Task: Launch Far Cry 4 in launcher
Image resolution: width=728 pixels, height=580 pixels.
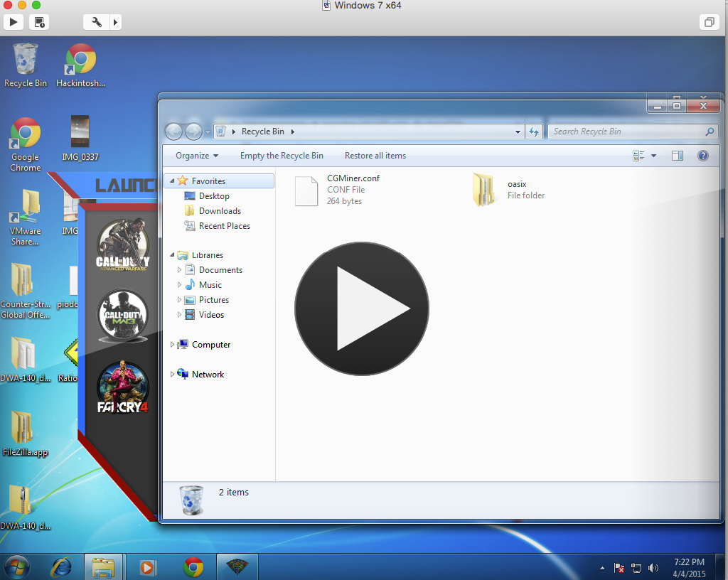Action: (122, 387)
